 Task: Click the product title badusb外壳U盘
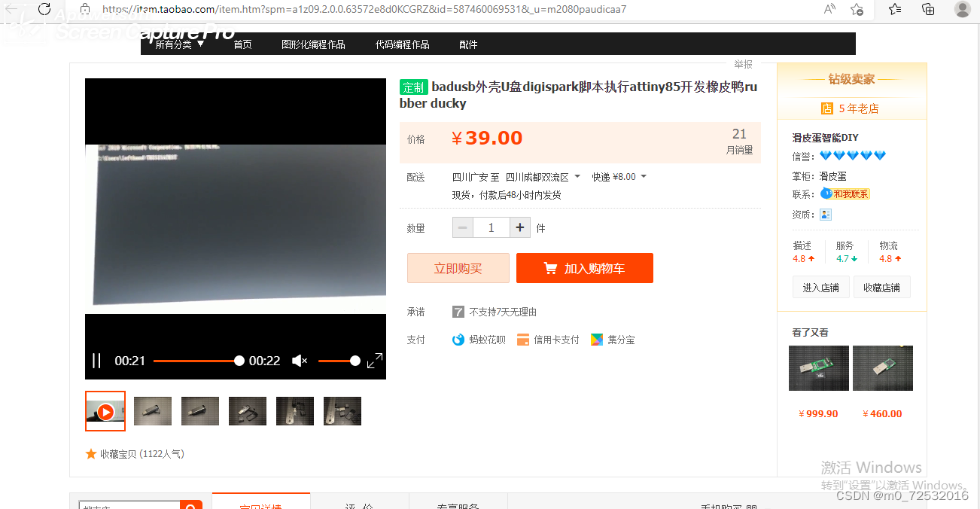578,95
